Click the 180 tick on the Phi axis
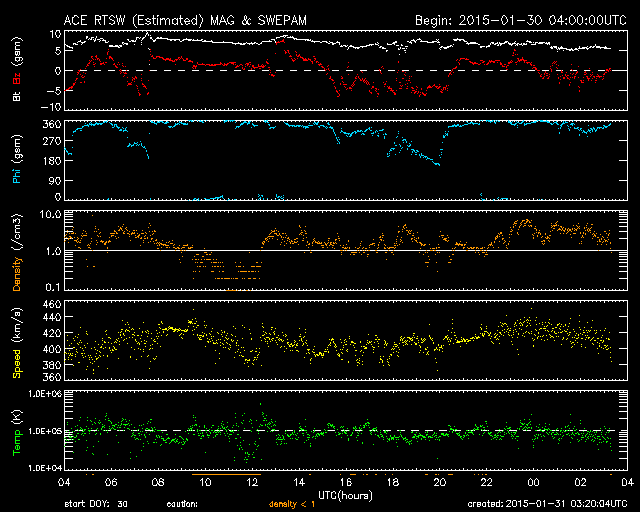This screenshot has height=512, width=640. [50, 161]
